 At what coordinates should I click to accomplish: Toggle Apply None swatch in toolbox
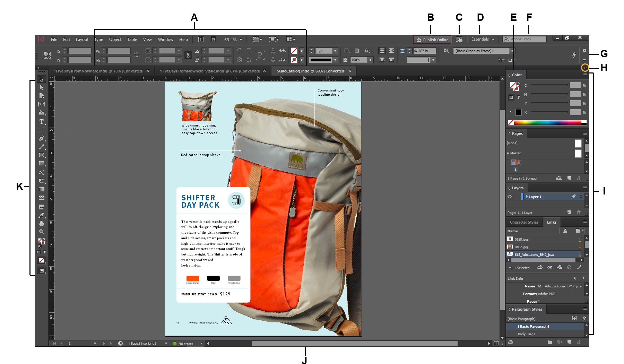coord(42,260)
